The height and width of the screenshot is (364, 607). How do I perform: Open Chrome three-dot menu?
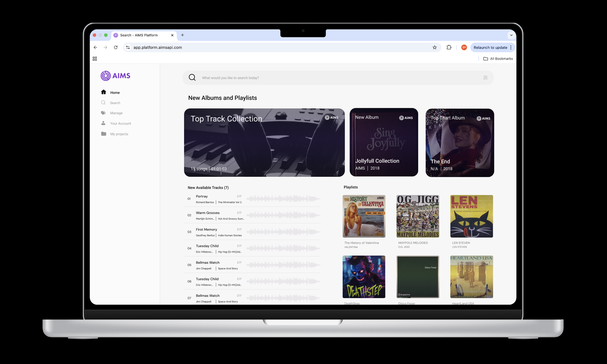click(511, 47)
